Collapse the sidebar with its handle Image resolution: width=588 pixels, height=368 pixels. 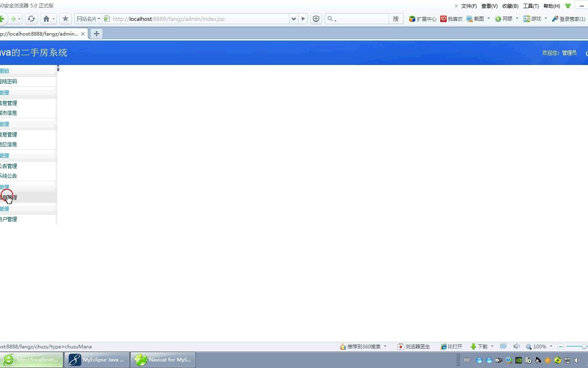click(58, 68)
